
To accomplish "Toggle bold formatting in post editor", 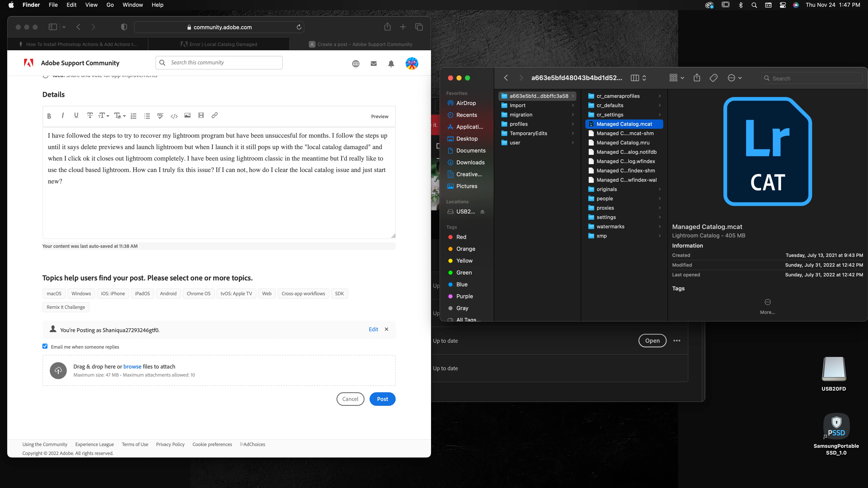I will click(49, 116).
